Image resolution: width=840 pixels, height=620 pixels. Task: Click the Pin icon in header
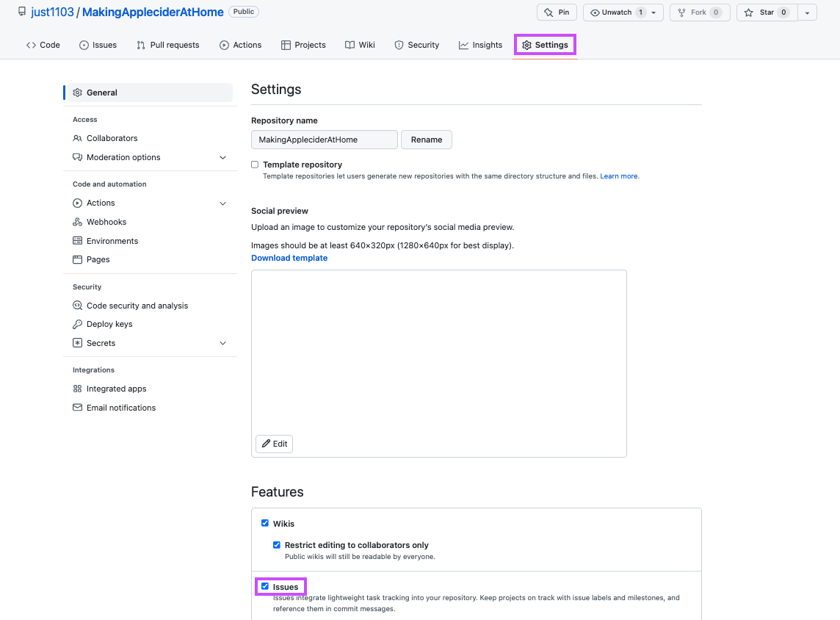pos(548,12)
